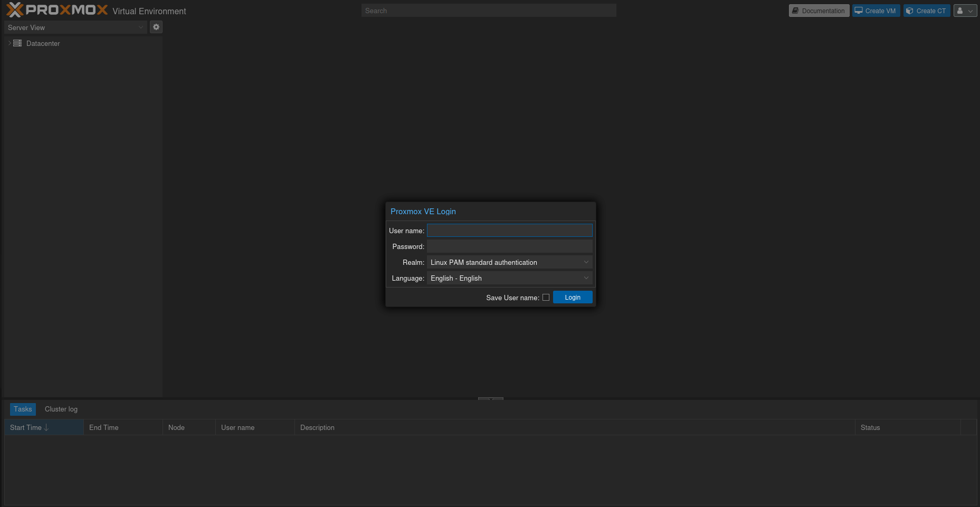Sort by End Time column

point(123,427)
